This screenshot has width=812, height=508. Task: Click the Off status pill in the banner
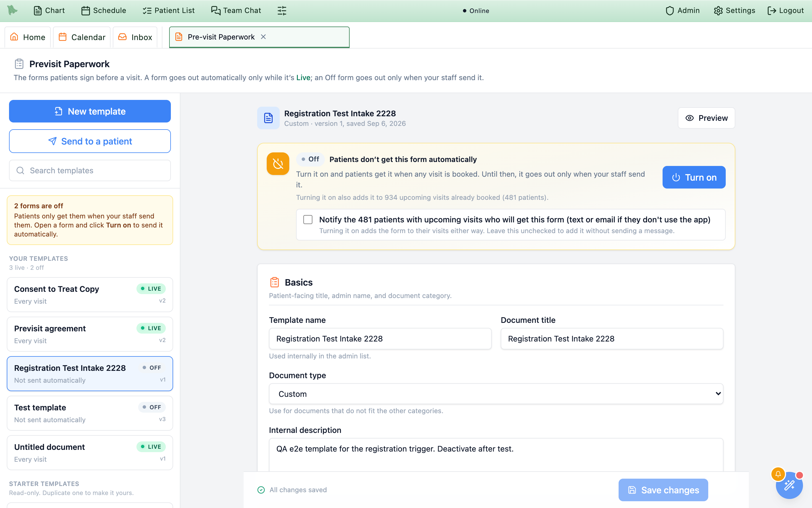tap(310, 159)
